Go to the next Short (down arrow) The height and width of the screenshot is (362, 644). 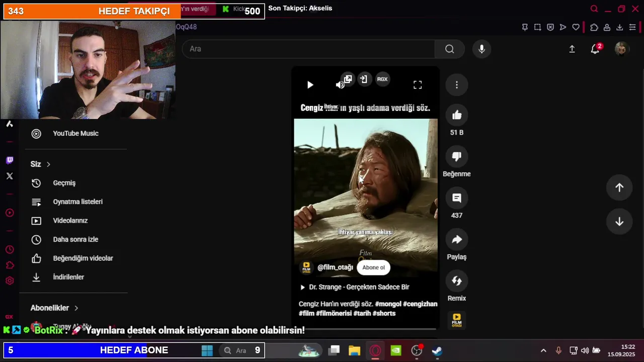pyautogui.click(x=619, y=222)
